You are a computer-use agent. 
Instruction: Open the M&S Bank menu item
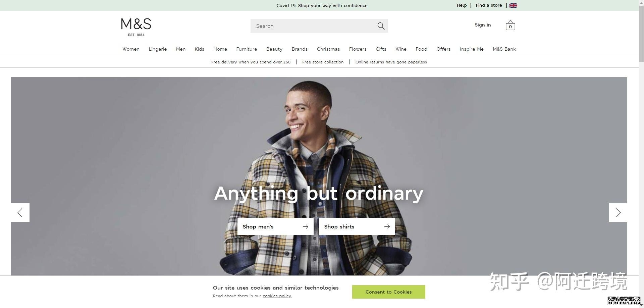(504, 49)
